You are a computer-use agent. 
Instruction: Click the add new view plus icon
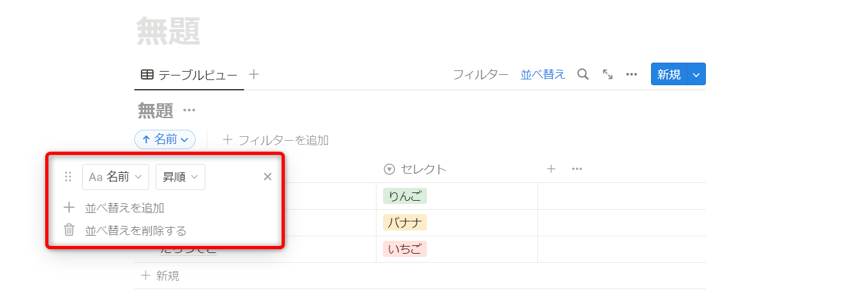click(254, 74)
